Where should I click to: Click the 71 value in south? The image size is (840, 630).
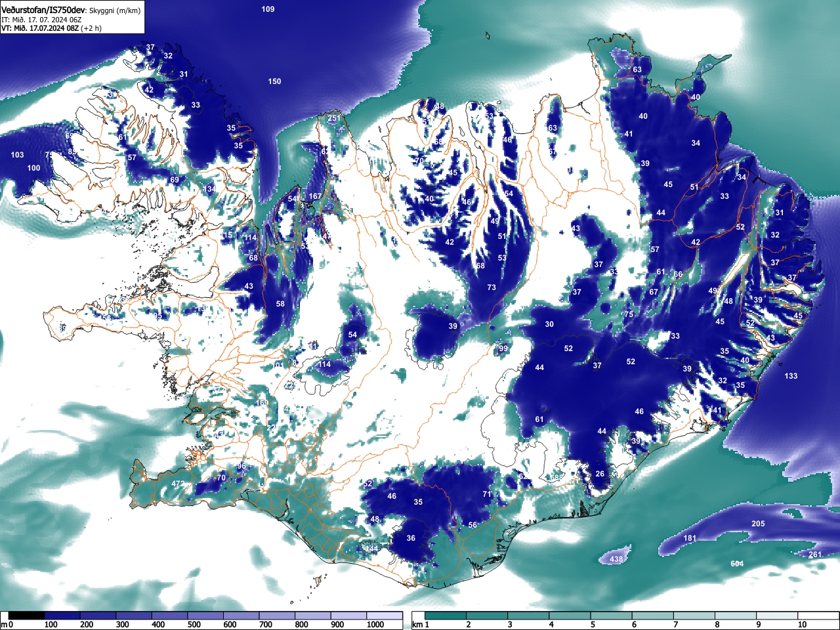click(x=487, y=494)
